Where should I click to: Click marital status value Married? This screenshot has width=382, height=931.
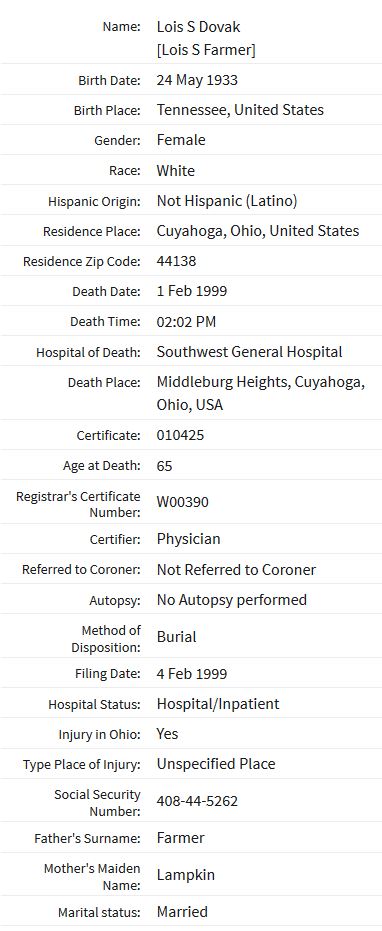pyautogui.click(x=182, y=912)
